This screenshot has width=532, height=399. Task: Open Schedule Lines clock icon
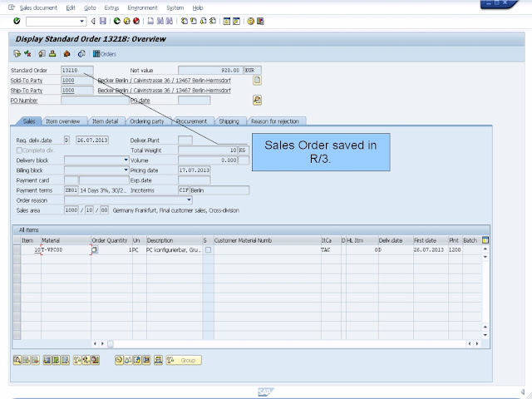[x=119, y=360]
